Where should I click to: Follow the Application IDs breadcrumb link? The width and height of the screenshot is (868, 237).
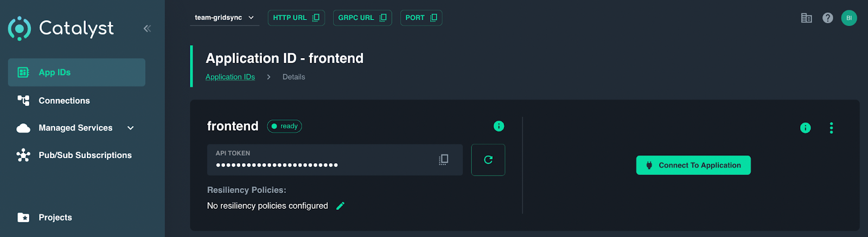coord(230,77)
